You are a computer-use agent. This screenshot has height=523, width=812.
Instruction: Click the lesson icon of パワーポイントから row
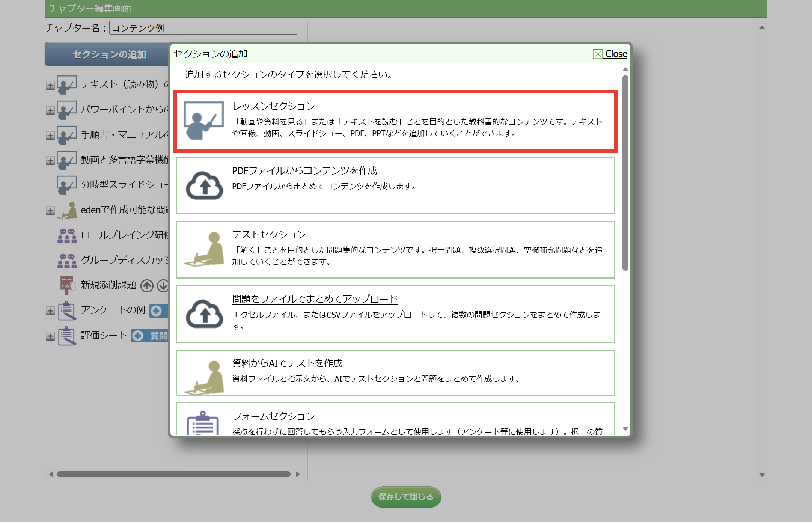pos(67,110)
